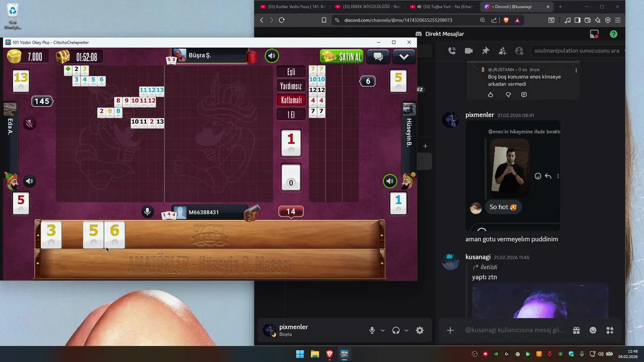Like the JRJSTANN message with thumbs up
Viewport: 644px width, 362px height.
click(x=491, y=95)
